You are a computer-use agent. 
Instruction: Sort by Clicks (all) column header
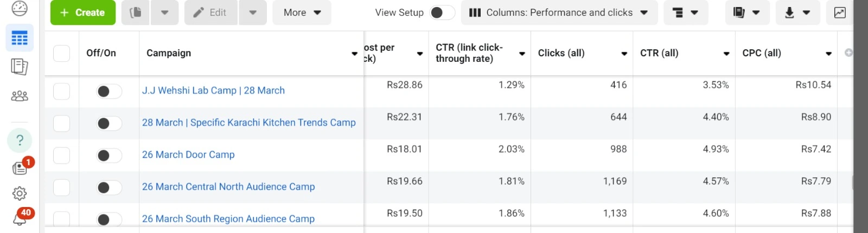561,53
